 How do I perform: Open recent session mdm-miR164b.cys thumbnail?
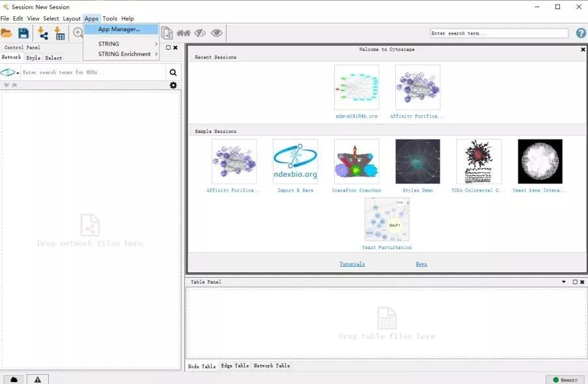coord(357,87)
